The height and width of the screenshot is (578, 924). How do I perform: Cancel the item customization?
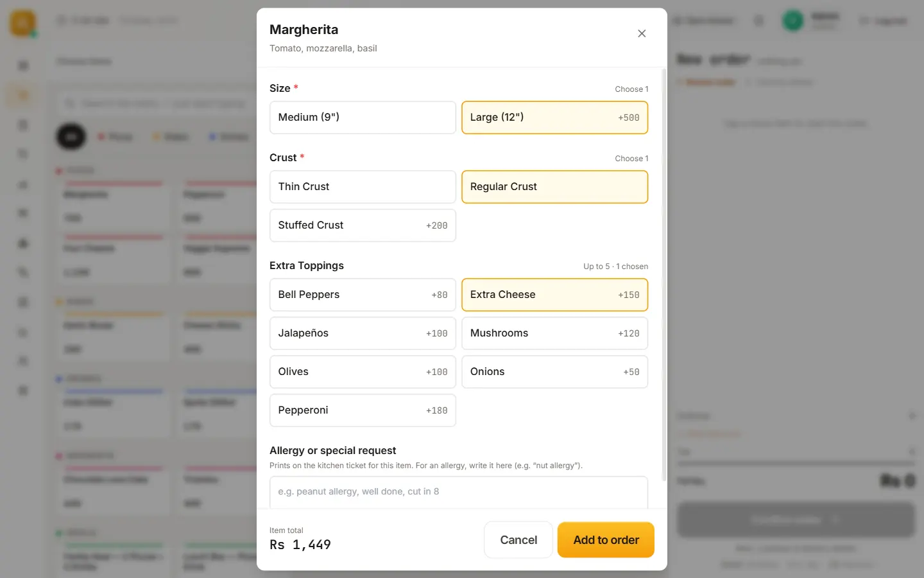click(x=518, y=540)
